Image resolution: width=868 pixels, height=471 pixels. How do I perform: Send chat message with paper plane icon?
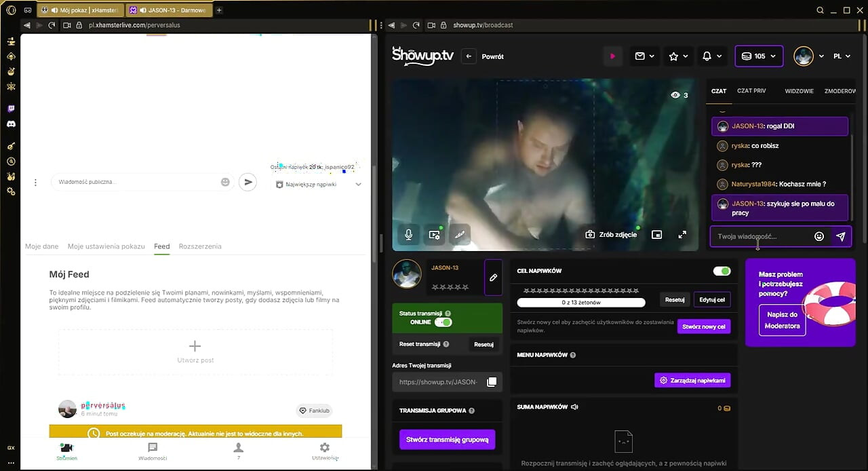[x=841, y=236]
